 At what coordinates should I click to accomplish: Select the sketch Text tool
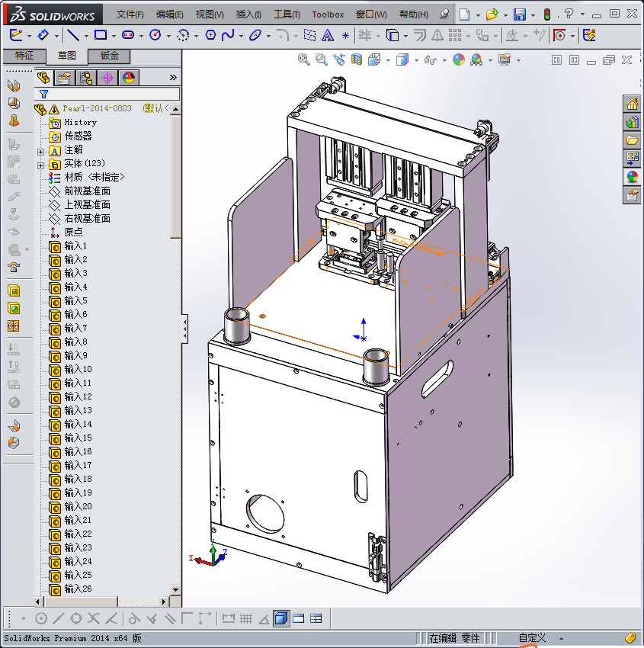(328, 35)
